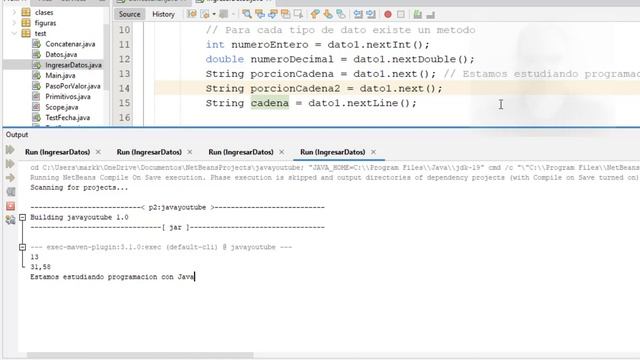Re-run with different parameters icon
Screen dimensions: 640x360
pos(10,164)
